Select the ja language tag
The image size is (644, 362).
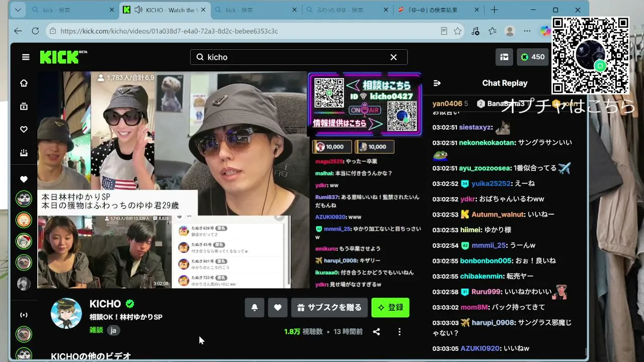[113, 330]
